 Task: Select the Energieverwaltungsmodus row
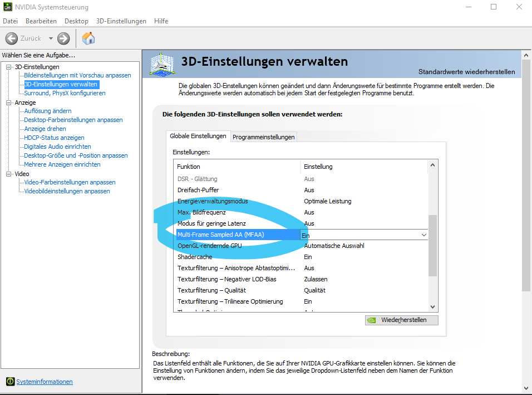tap(301, 201)
